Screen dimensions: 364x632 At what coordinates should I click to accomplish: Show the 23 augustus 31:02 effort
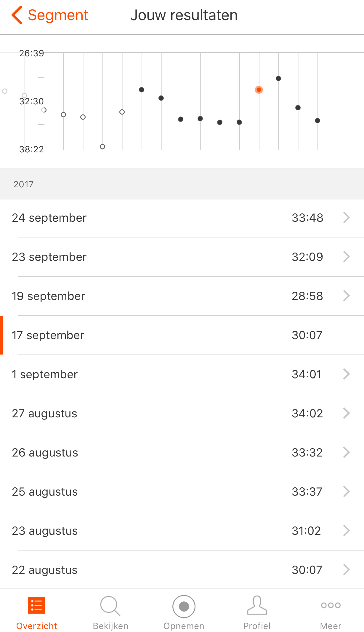point(182,531)
